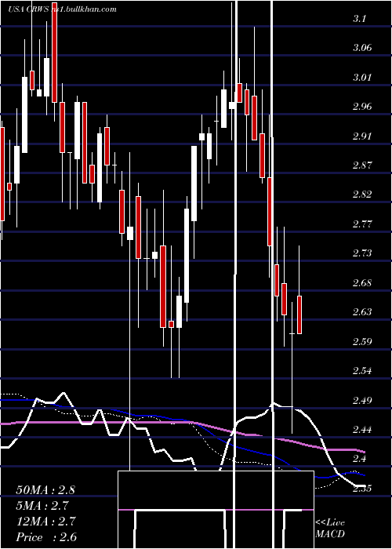Image resolution: width=392 pixels, height=549 pixels.
Task: Click the 2.54 price axis label
Action: coord(362,371)
